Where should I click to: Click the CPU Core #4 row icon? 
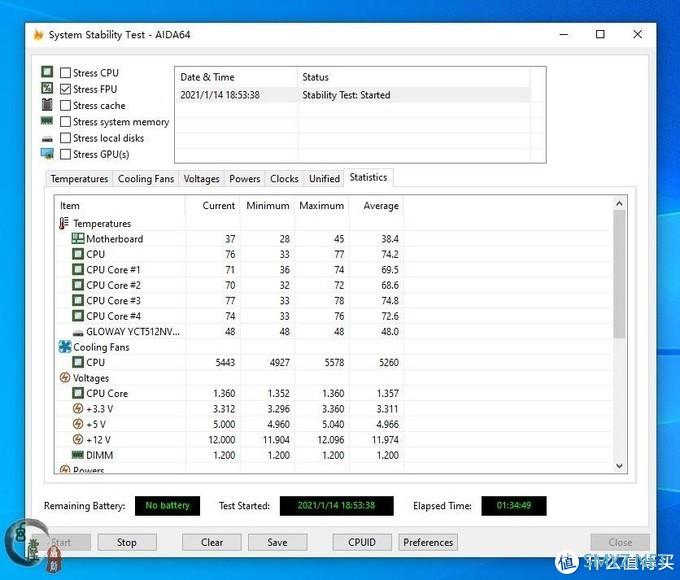(x=78, y=316)
